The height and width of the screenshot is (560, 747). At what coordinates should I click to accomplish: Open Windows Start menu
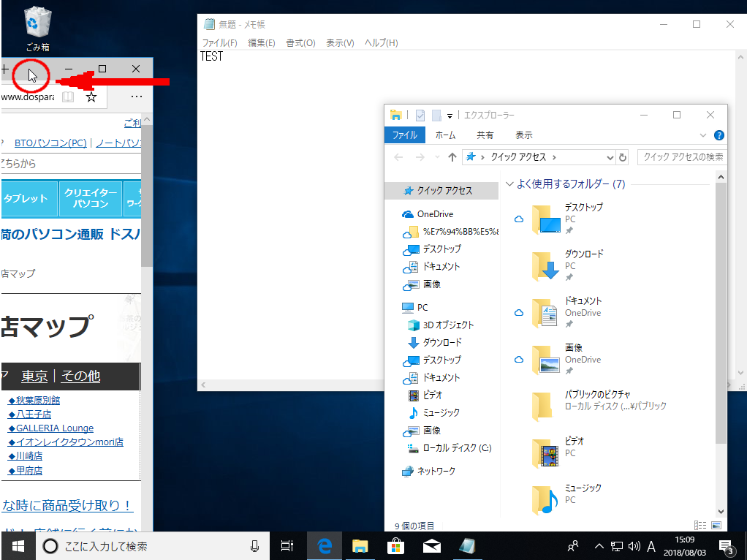pyautogui.click(x=18, y=546)
